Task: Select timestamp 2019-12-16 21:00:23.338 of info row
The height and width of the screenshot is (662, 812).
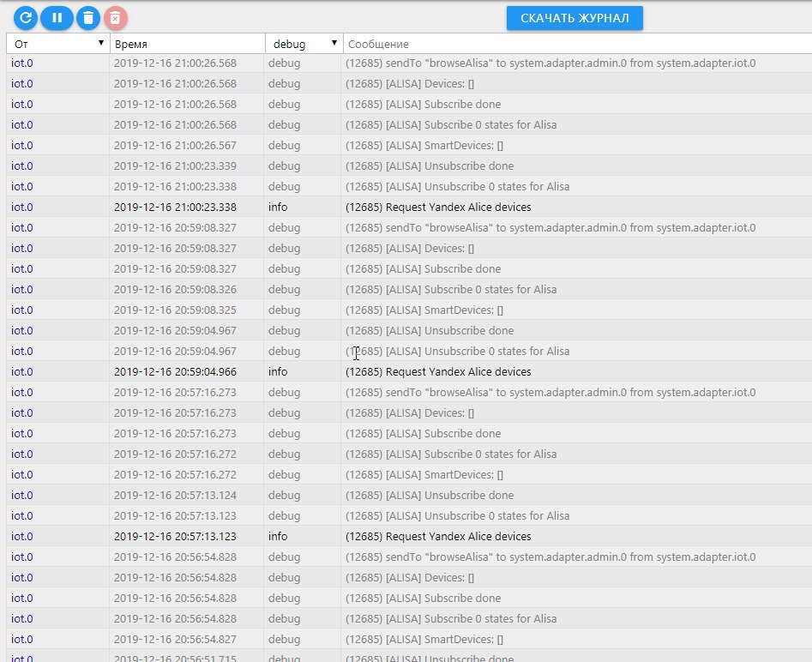Action: 175,208
